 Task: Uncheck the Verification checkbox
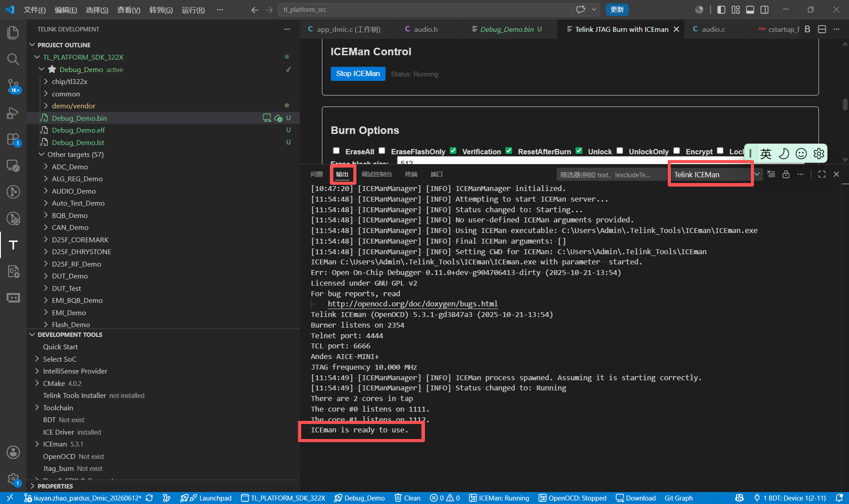point(453,151)
